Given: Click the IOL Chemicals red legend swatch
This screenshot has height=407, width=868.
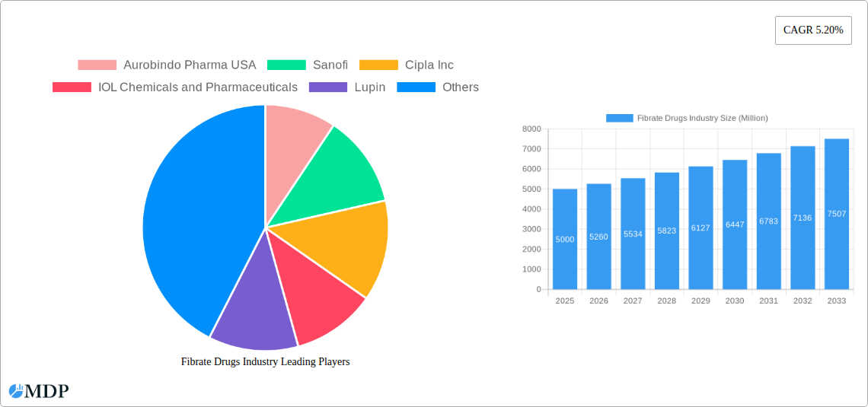Looking at the screenshot, I should tap(72, 87).
